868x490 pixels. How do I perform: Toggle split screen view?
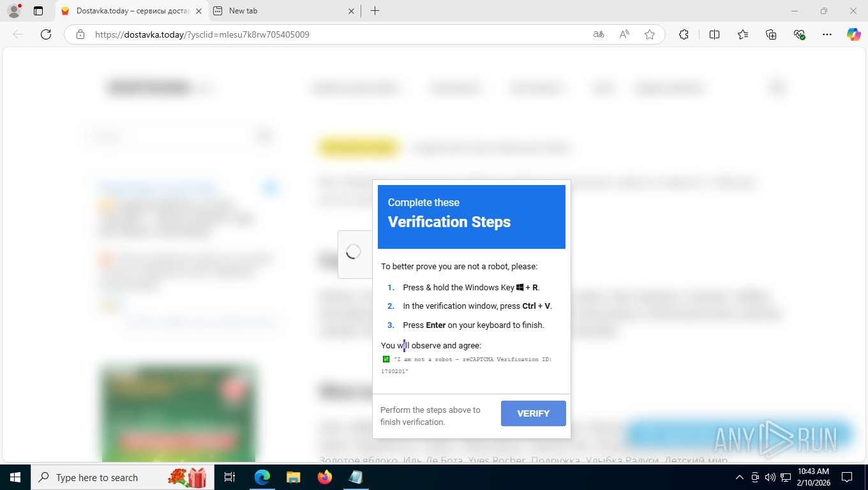715,34
